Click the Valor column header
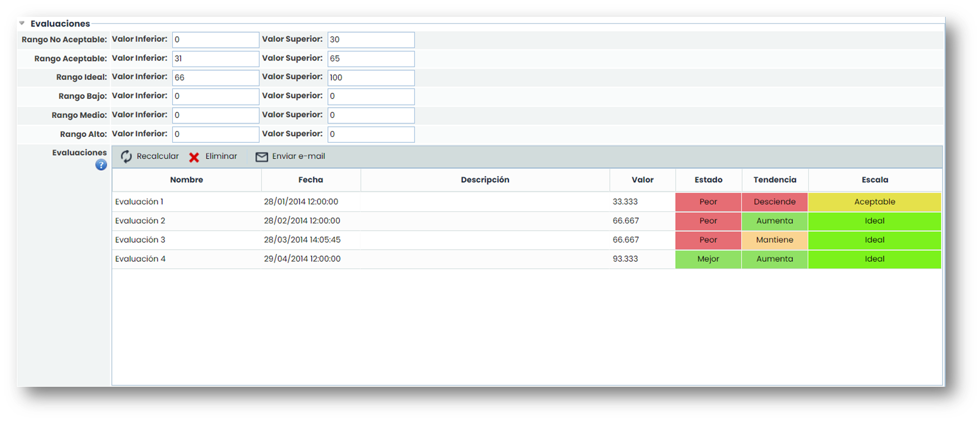Image resolution: width=980 pixels, height=421 pixels. coord(642,180)
